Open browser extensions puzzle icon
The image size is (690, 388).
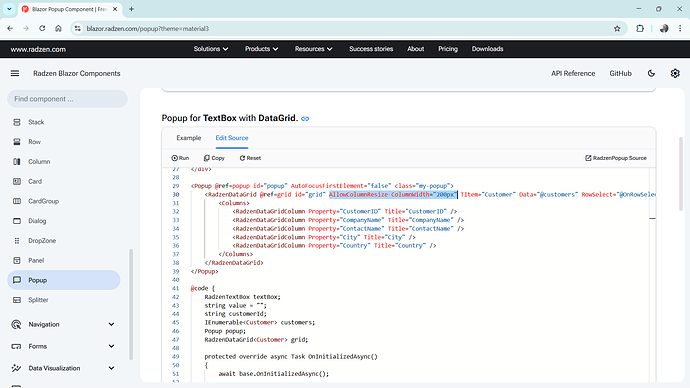coord(640,29)
